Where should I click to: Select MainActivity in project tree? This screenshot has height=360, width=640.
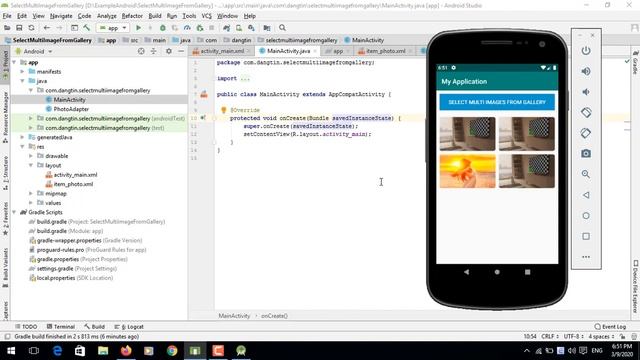[x=69, y=100]
